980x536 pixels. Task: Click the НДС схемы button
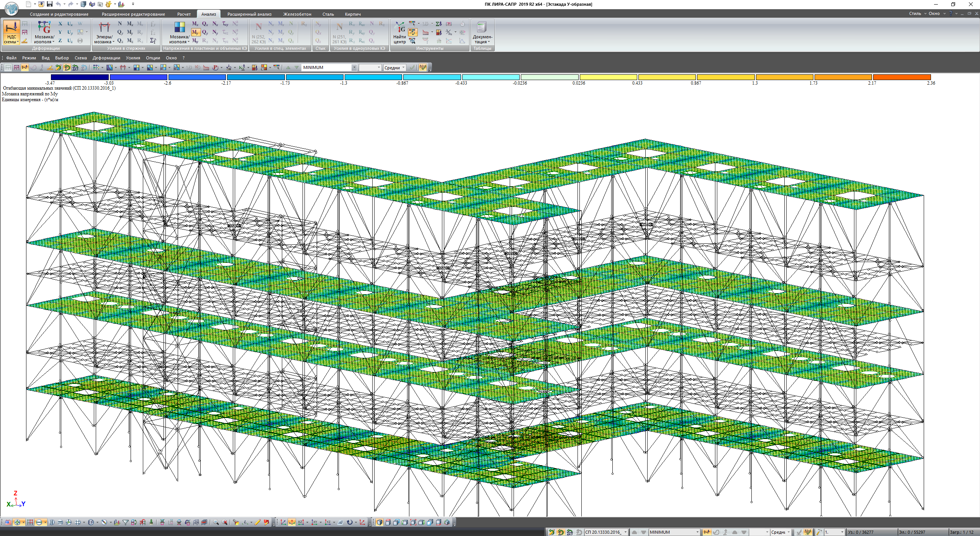click(11, 33)
